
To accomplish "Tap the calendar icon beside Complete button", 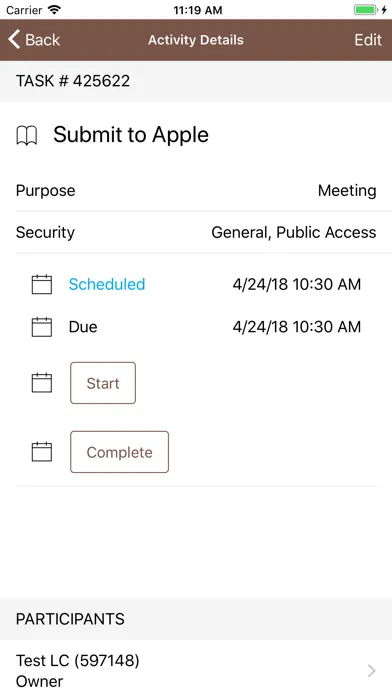I will coord(42,452).
